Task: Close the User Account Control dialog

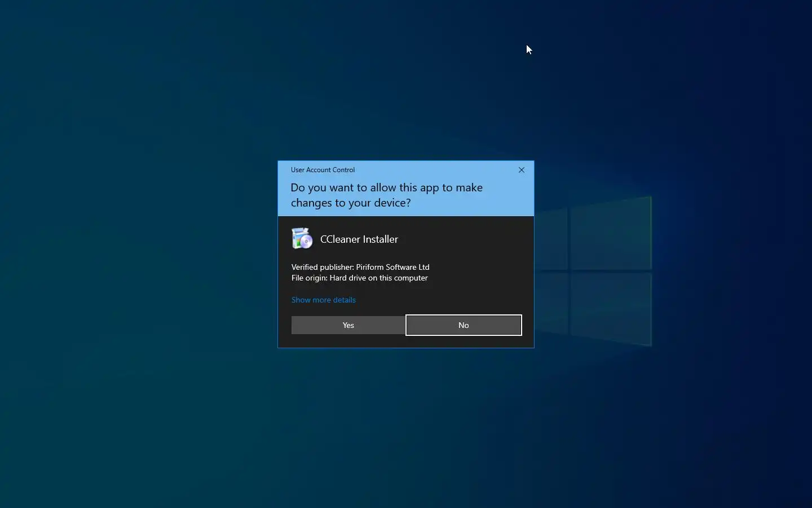Action: (x=522, y=170)
